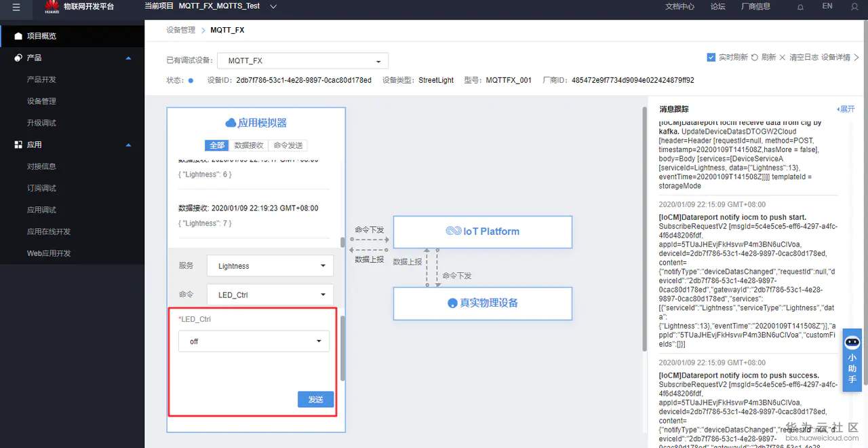Click the Huawei logo

(51, 7)
